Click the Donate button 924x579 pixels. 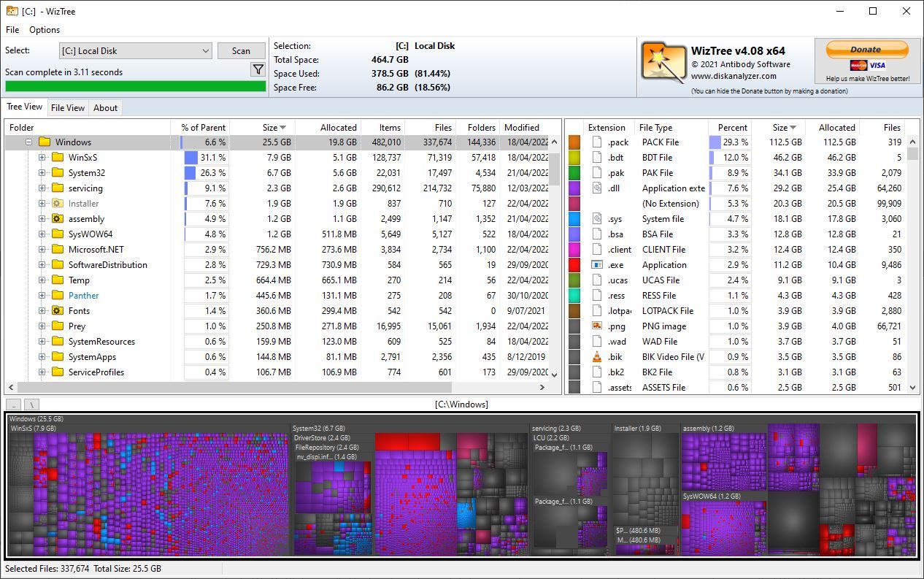[866, 50]
